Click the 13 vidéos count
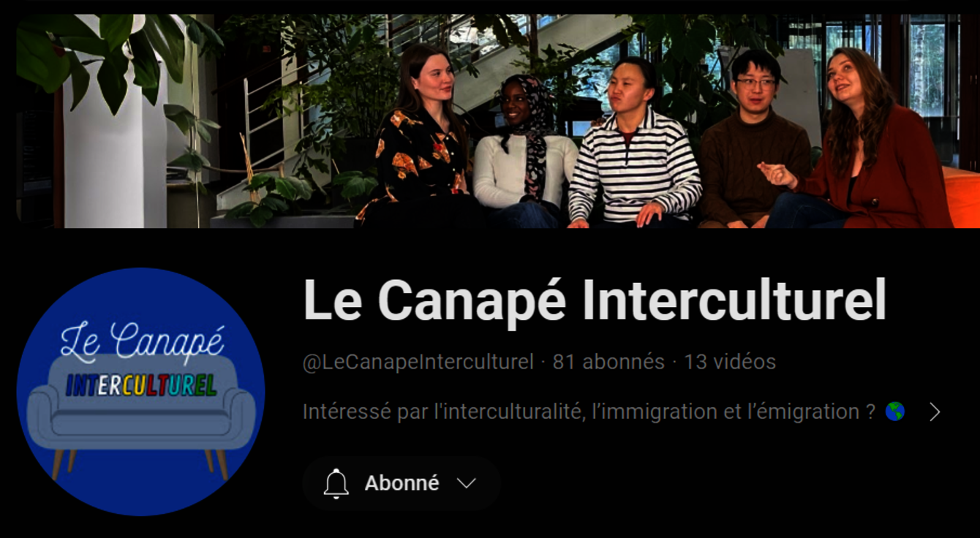Image resolution: width=980 pixels, height=538 pixels. coord(730,362)
